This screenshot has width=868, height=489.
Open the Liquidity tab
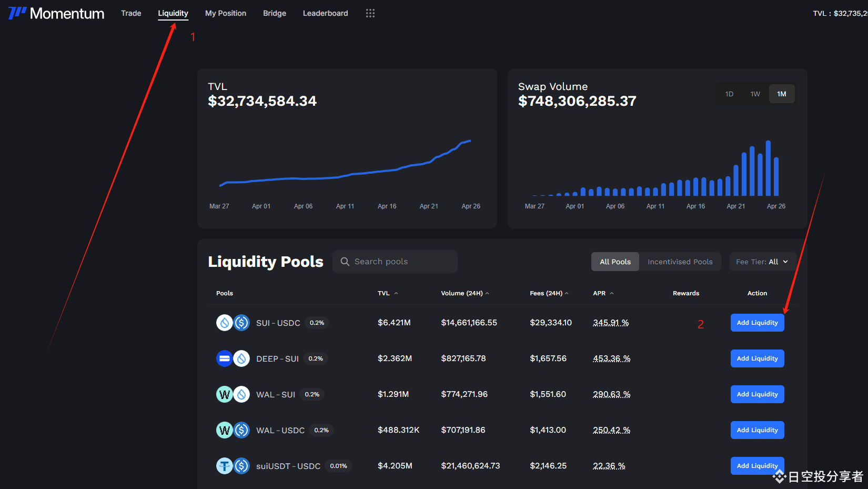(x=173, y=13)
